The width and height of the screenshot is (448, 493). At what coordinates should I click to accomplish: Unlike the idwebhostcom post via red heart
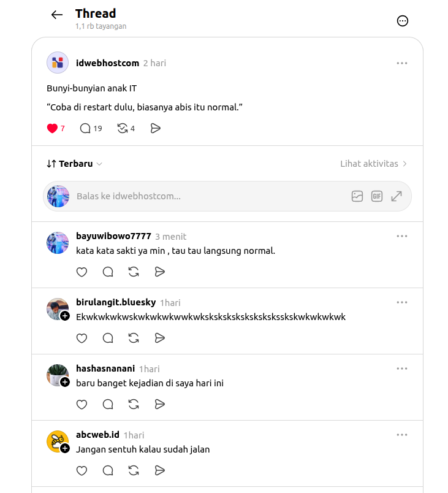point(52,128)
